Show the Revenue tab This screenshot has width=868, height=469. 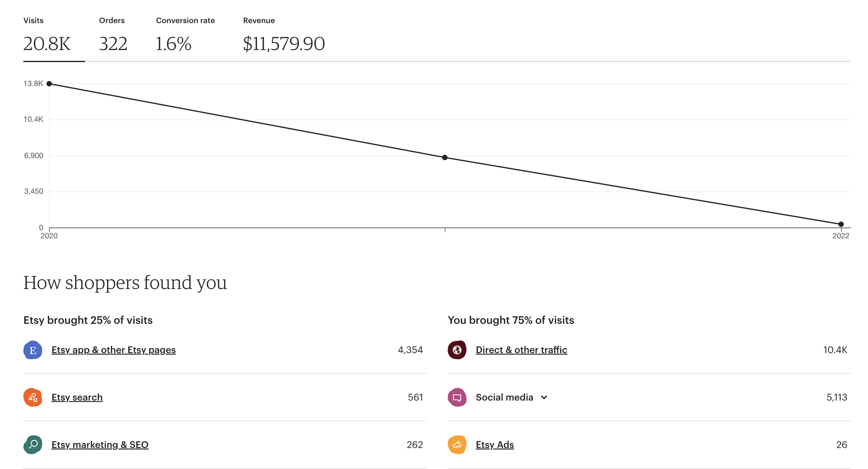pyautogui.click(x=284, y=36)
